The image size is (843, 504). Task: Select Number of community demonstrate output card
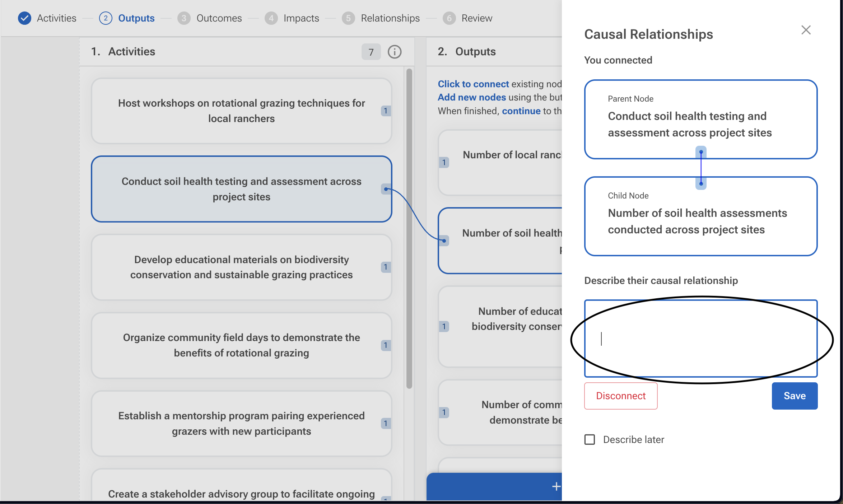pos(500,412)
